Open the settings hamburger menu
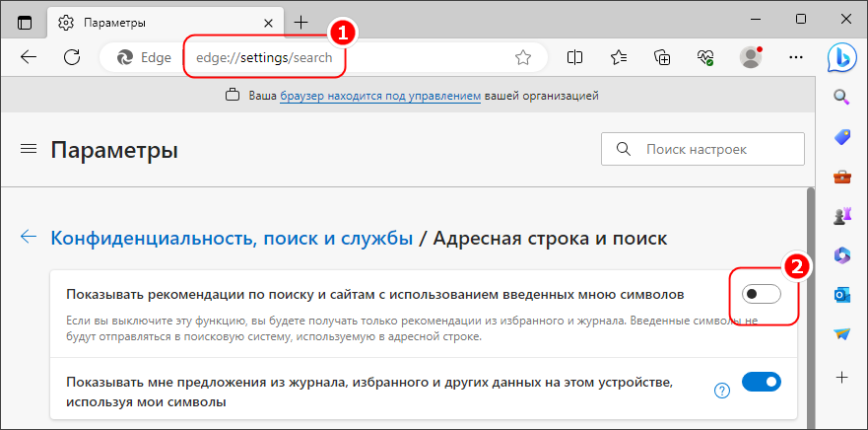 click(29, 149)
